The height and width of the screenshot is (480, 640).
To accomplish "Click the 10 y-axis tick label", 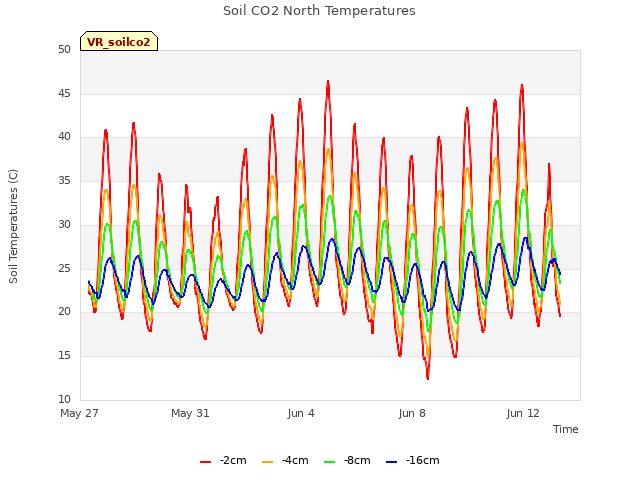I will point(64,399).
